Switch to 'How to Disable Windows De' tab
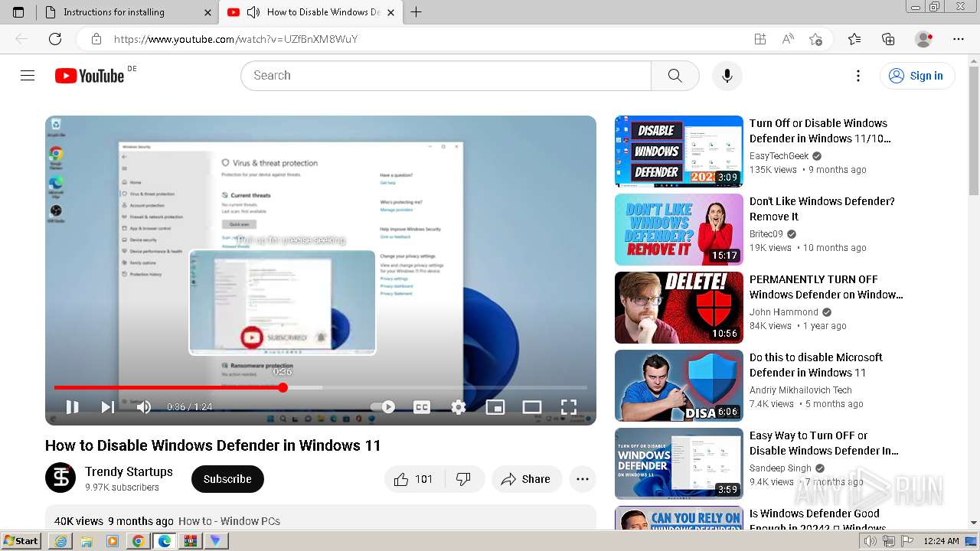The width and height of the screenshot is (980, 551). 323,12
